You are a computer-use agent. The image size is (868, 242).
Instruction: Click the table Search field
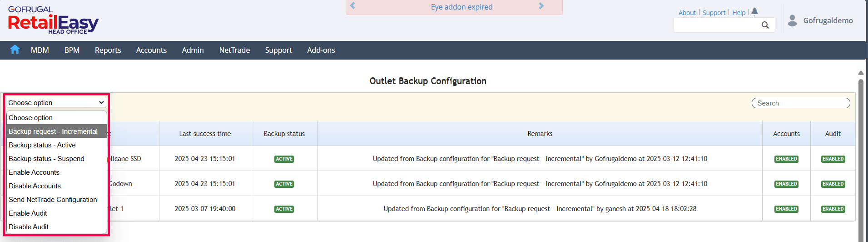[x=800, y=103]
